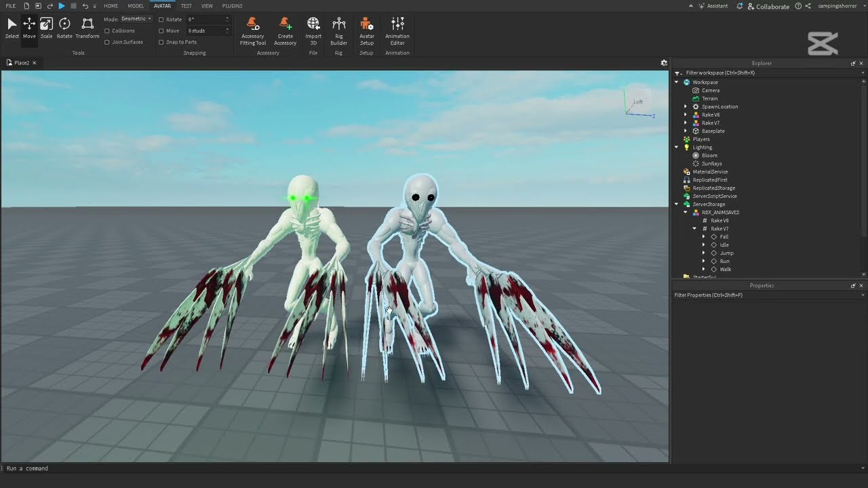
Task: Click the Undo arrow in title bar
Action: pos(85,6)
